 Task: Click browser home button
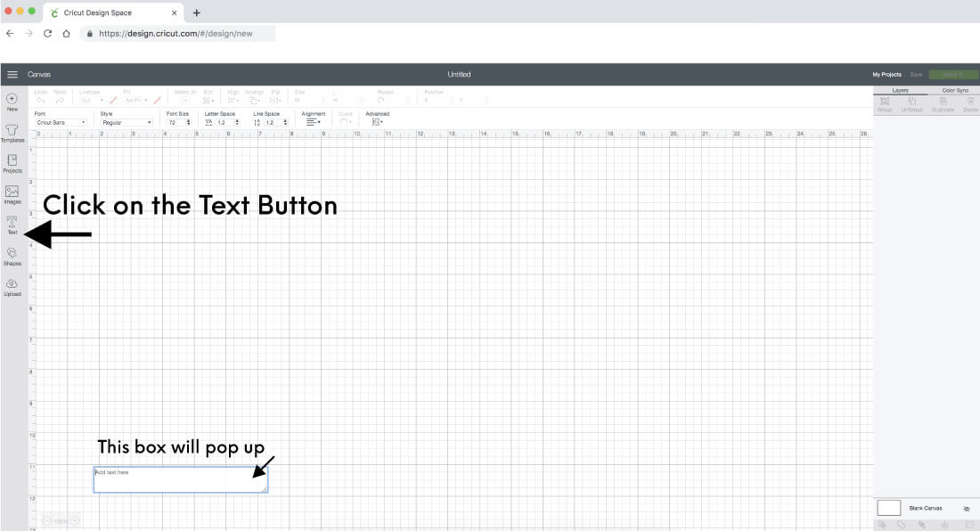66,34
